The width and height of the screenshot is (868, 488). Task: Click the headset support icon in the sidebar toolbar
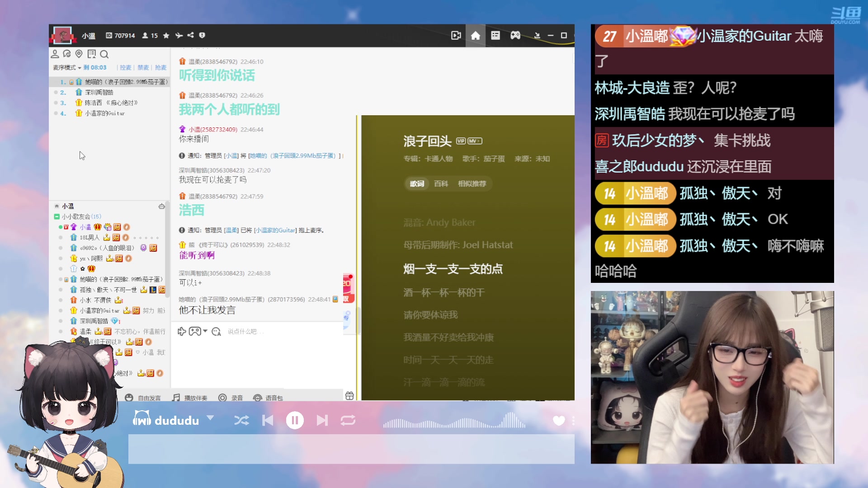[x=67, y=54]
